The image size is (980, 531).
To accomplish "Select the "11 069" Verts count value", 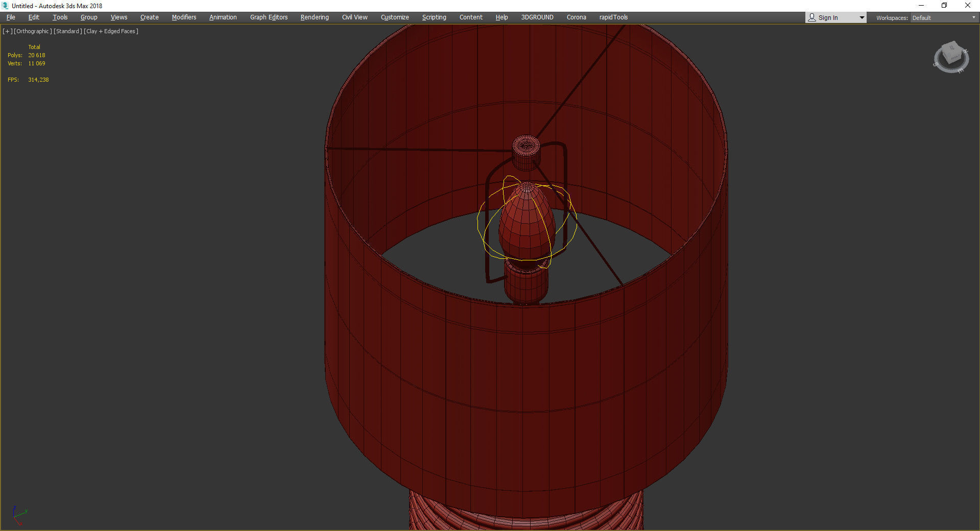I will pos(37,63).
